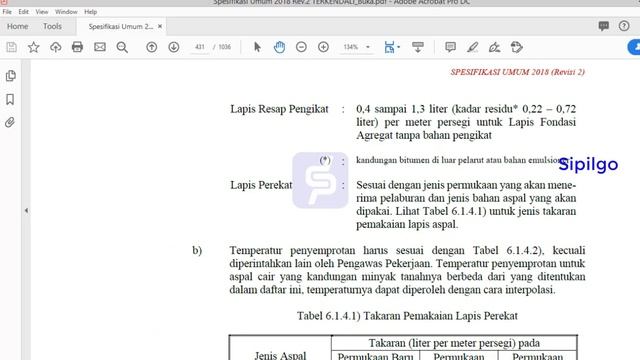This screenshot has width=640, height=360.
Task: Click the blue account sign-in button
Action: tap(634, 47)
